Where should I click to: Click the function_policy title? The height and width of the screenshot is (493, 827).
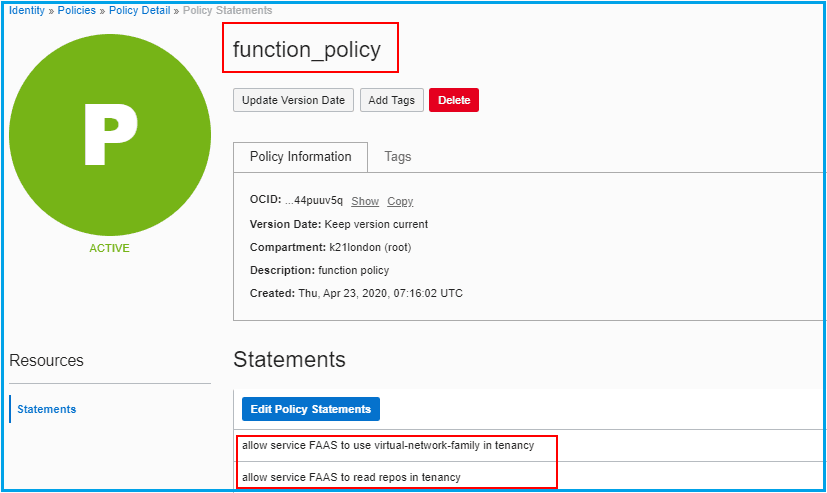click(x=306, y=50)
